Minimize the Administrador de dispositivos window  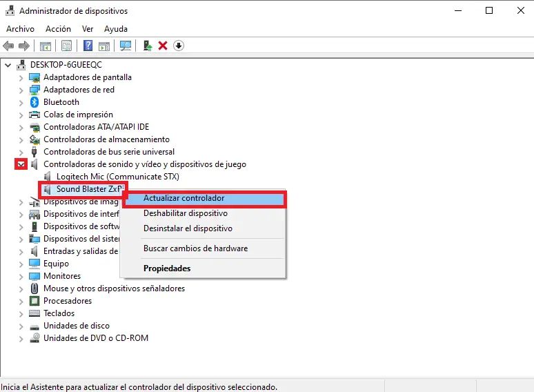tap(458, 10)
